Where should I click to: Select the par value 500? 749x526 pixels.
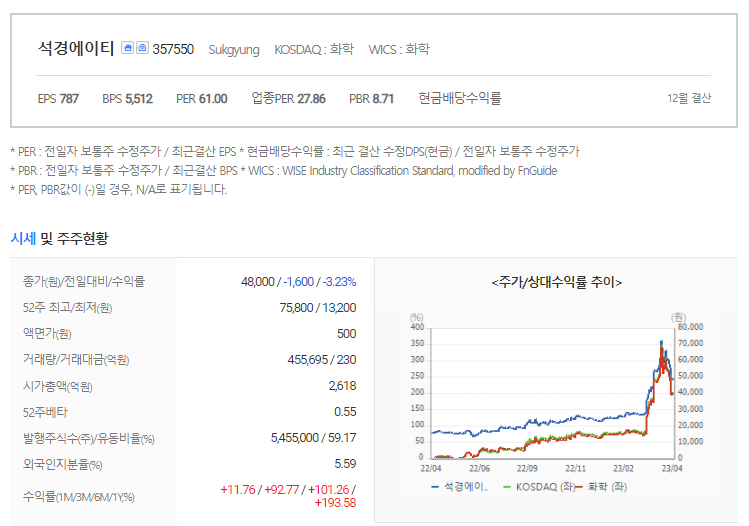pyautogui.click(x=346, y=333)
